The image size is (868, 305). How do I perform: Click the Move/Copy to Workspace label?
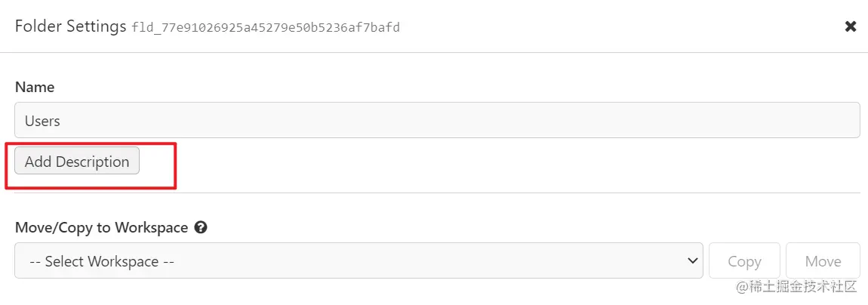101,227
